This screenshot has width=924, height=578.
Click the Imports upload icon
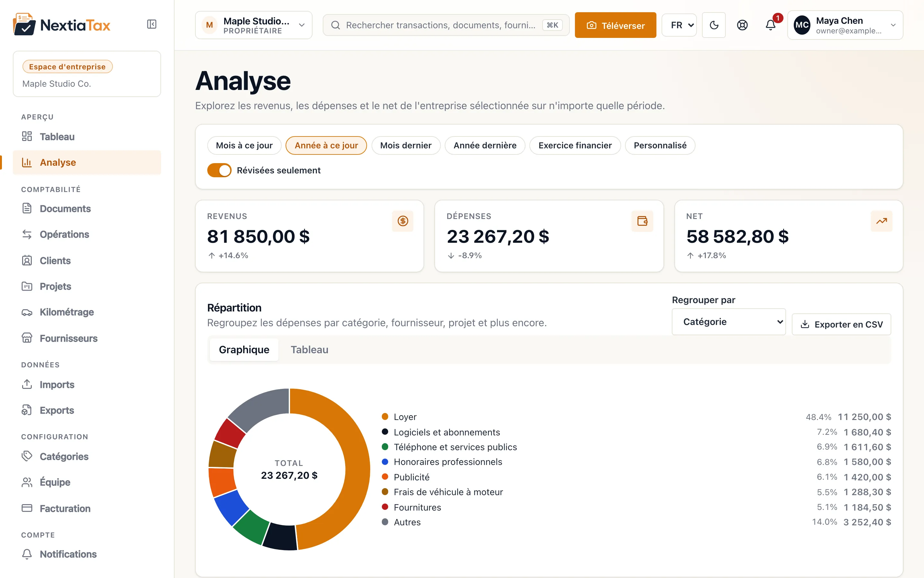(x=27, y=384)
